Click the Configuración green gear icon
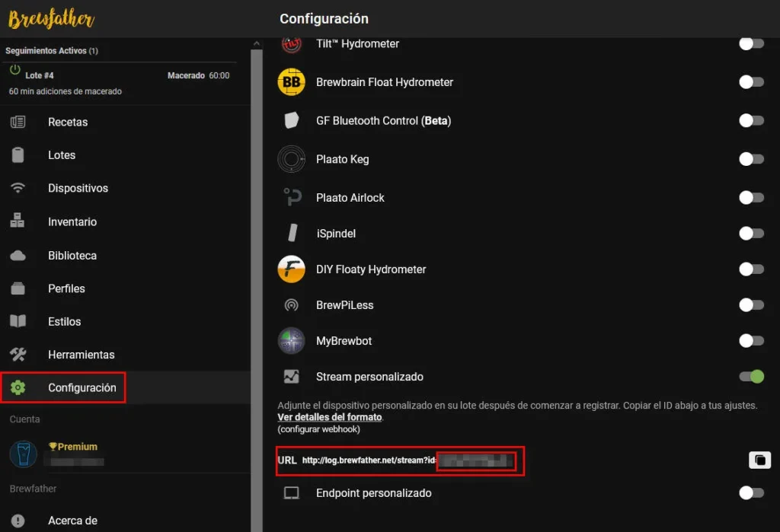Image resolution: width=780 pixels, height=532 pixels. 18,388
